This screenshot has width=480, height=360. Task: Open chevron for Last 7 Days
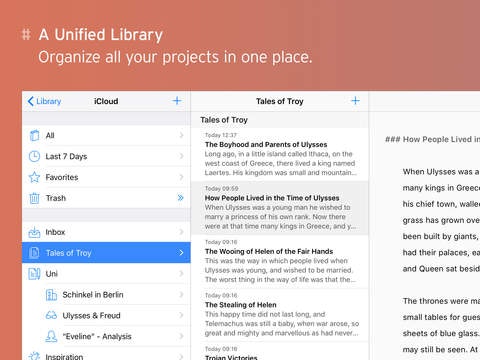181,156
